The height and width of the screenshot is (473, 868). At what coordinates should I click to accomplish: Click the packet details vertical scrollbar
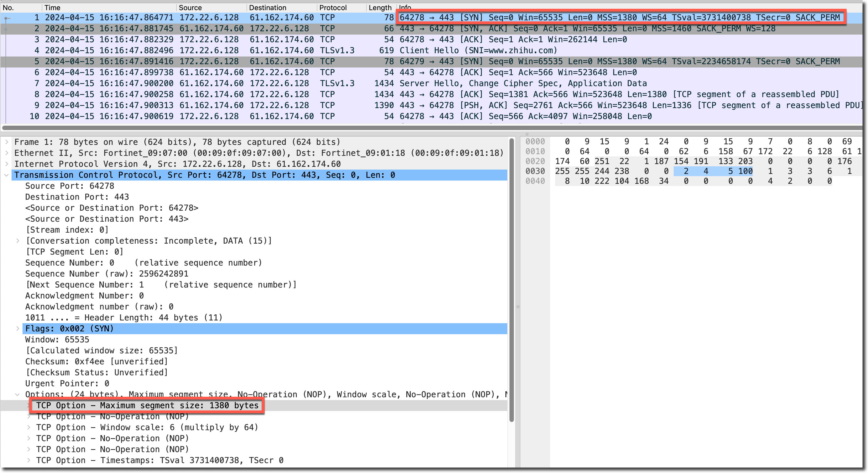[x=511, y=280]
